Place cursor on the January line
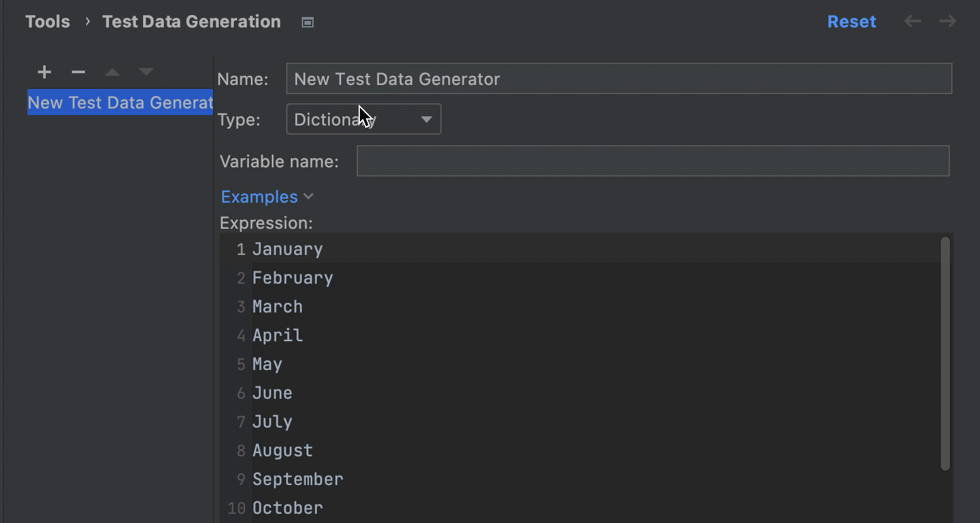Image resolution: width=980 pixels, height=523 pixels. point(287,249)
